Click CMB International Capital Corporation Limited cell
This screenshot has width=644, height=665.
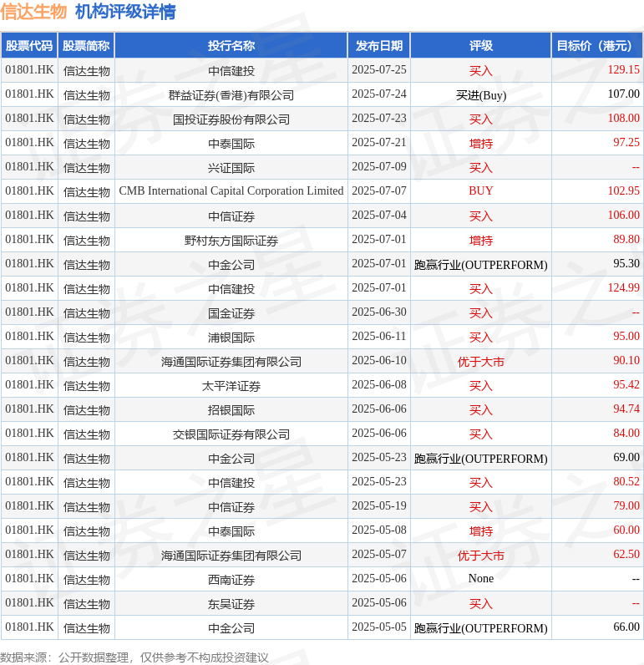point(231,190)
